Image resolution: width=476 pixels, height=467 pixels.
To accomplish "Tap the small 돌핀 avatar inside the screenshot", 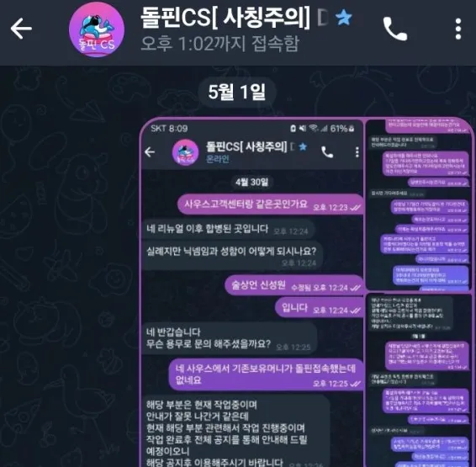I will [x=186, y=152].
